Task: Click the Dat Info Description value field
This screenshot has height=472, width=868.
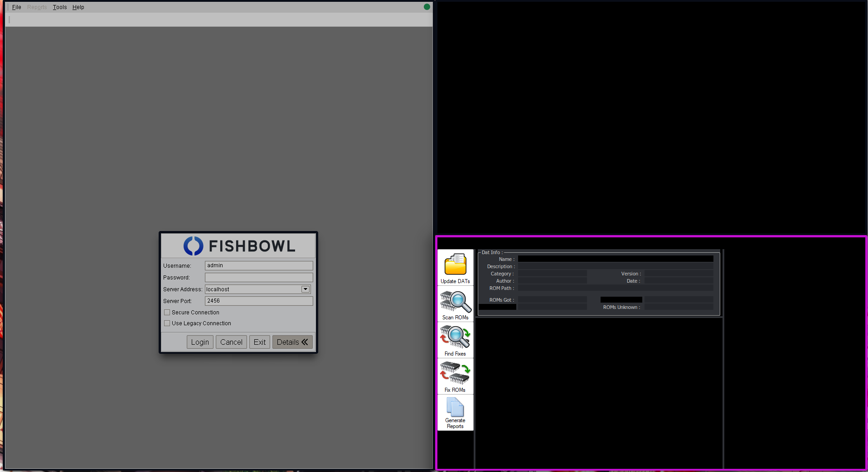Action: click(x=616, y=266)
